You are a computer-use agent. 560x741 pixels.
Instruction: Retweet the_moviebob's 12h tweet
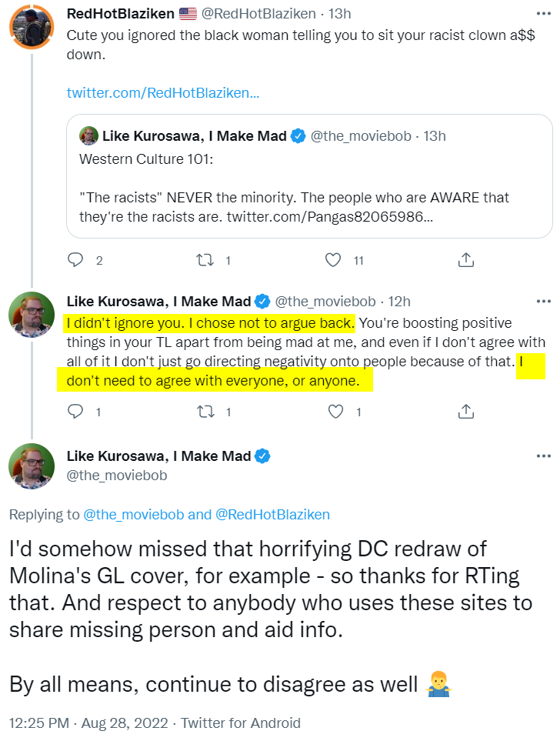204,412
